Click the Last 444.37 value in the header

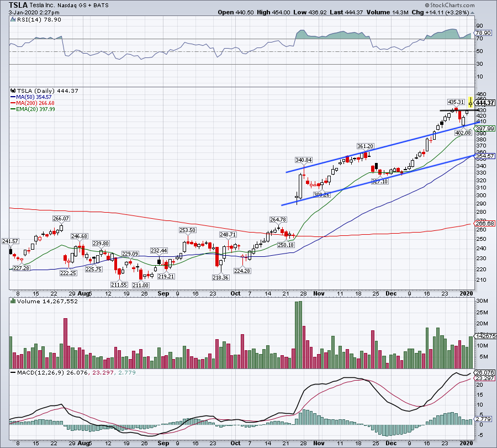click(x=346, y=12)
